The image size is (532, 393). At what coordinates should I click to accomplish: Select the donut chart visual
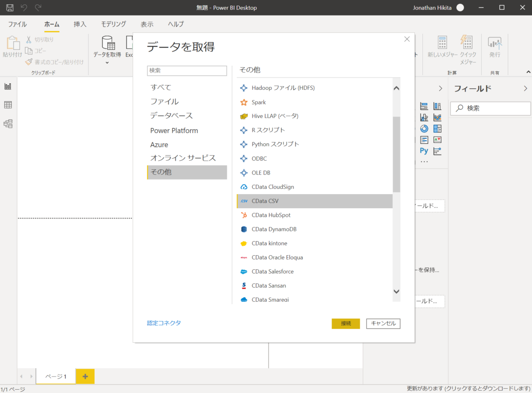(424, 128)
